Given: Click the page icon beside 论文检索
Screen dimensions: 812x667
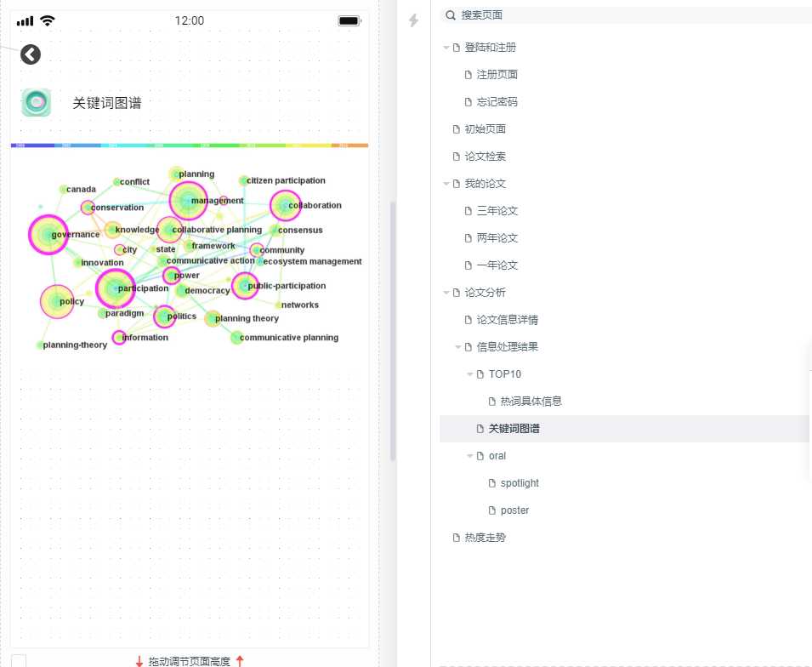Looking at the screenshot, I should pyautogui.click(x=457, y=157).
